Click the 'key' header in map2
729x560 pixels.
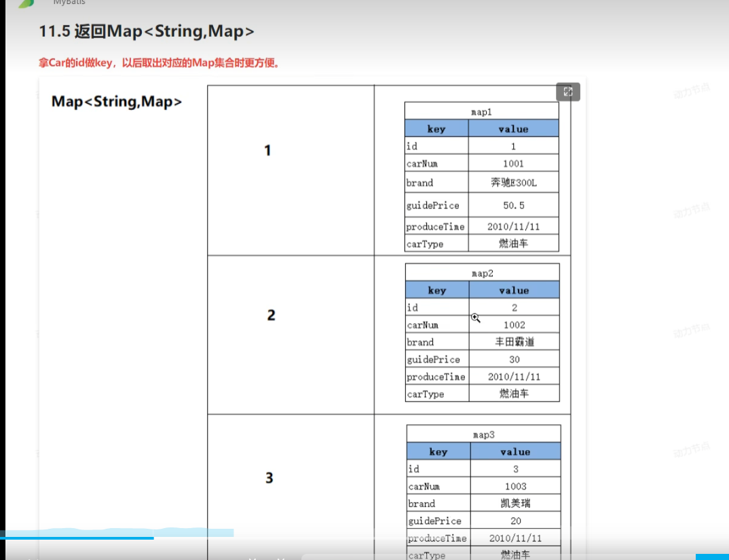point(437,291)
